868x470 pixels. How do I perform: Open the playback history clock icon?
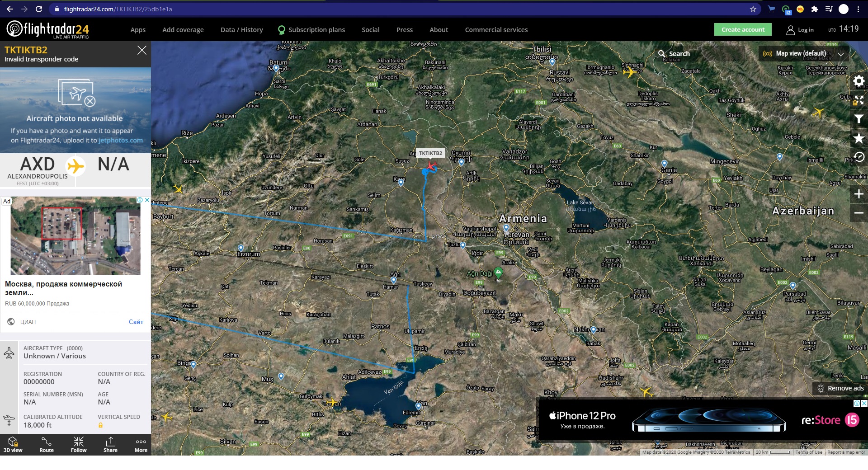[x=859, y=157]
